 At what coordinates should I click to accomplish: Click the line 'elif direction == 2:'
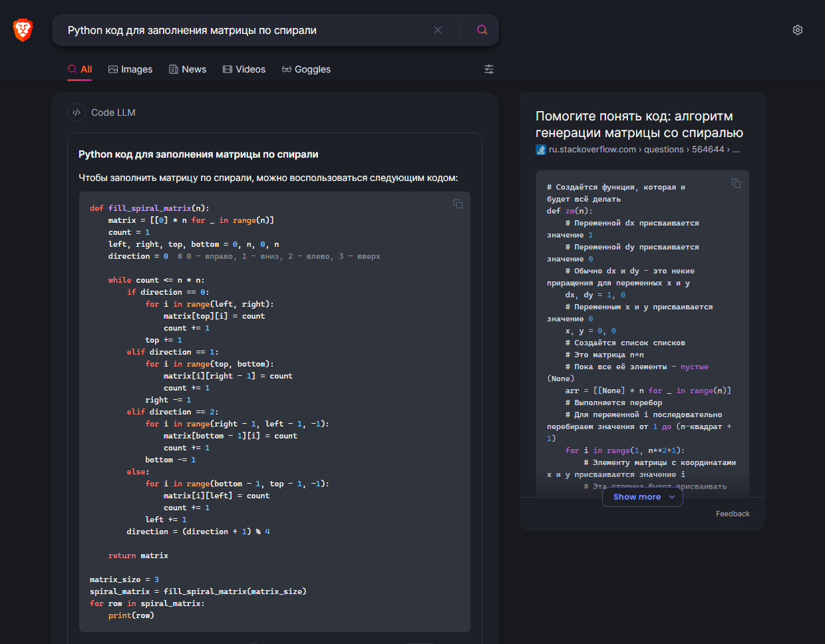(172, 412)
